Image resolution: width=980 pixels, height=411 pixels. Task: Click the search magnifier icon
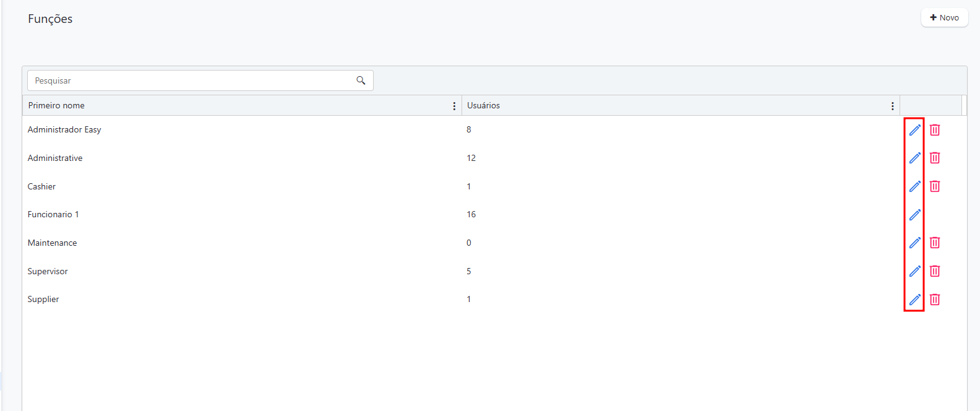pyautogui.click(x=361, y=80)
